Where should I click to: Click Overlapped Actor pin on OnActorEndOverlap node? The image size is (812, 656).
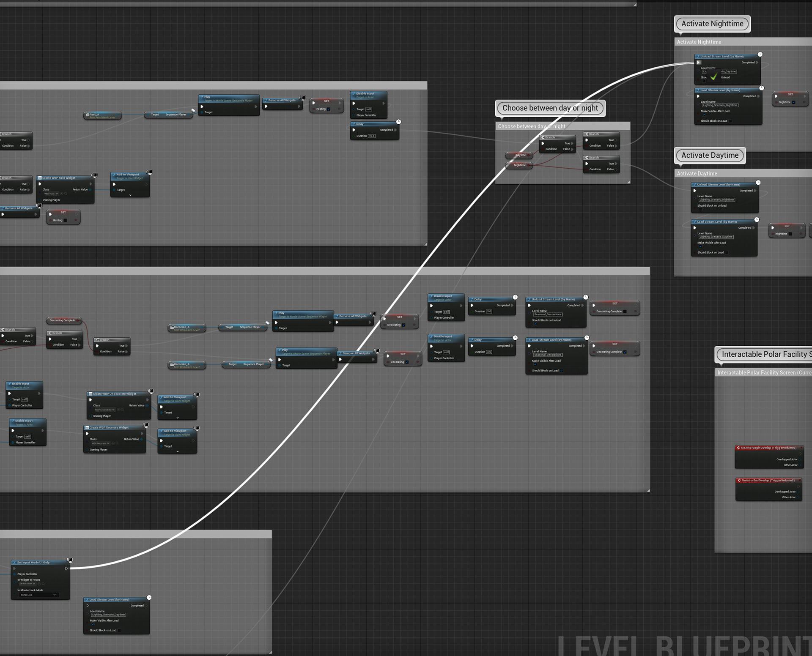(798, 492)
